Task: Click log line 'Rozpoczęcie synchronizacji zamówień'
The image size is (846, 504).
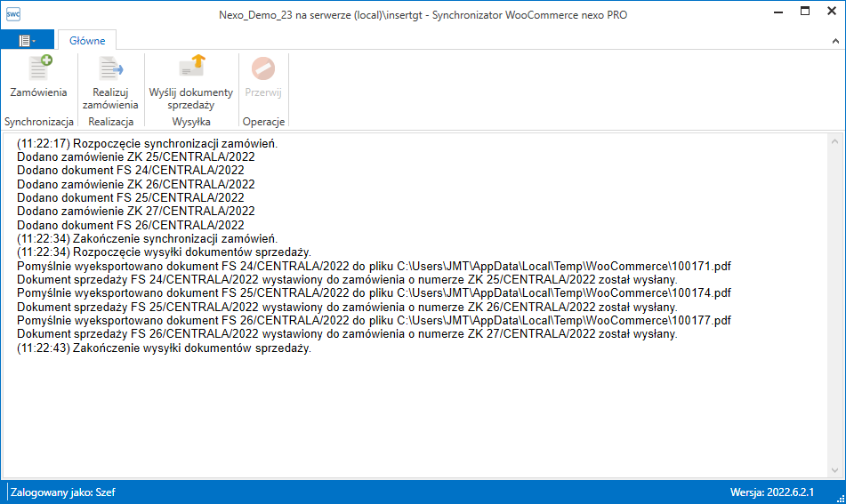Action: [148, 143]
